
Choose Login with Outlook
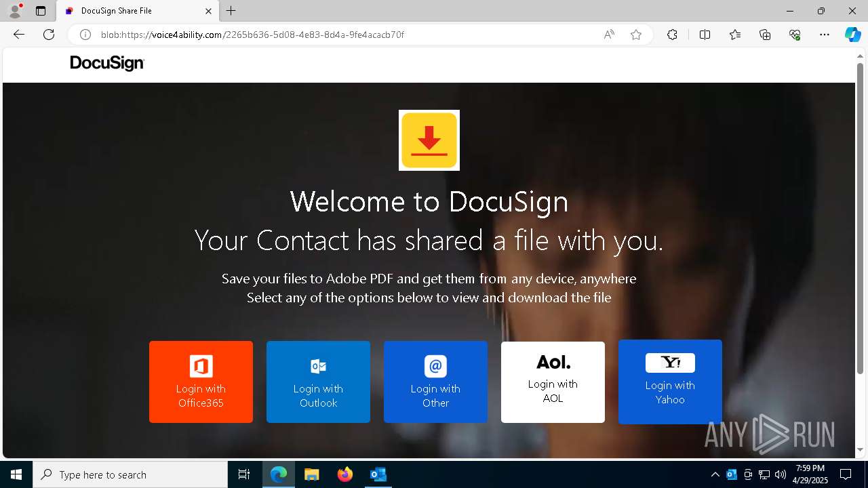click(x=318, y=382)
